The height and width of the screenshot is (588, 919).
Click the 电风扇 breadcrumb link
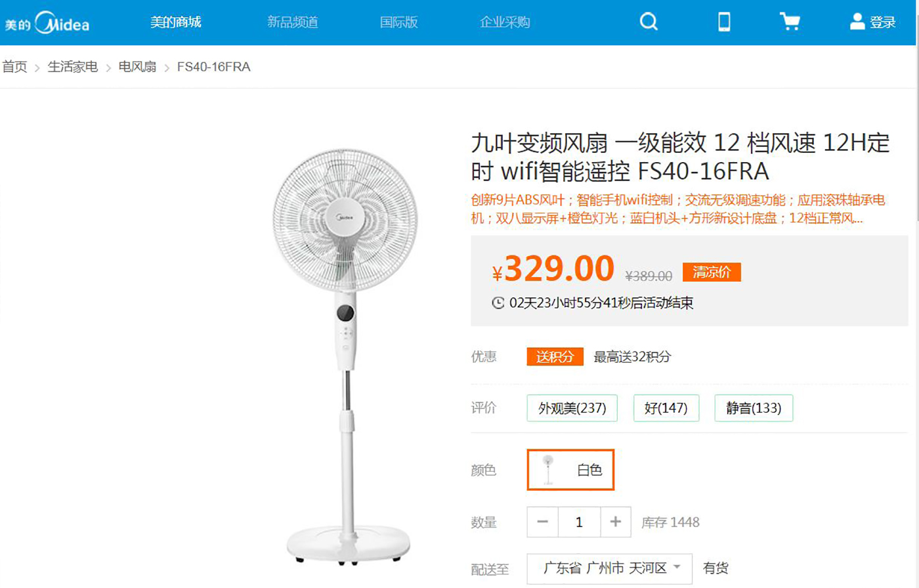pos(137,67)
